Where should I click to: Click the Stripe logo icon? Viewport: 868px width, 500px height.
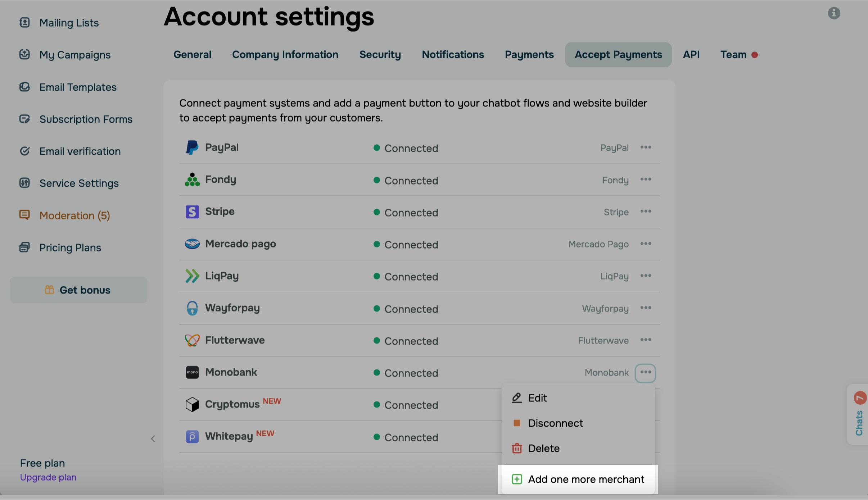pyautogui.click(x=192, y=212)
